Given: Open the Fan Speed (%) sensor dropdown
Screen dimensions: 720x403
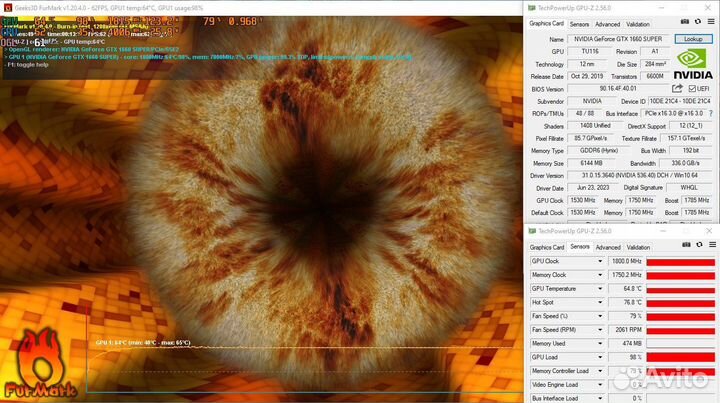Looking at the screenshot, I should [x=600, y=316].
